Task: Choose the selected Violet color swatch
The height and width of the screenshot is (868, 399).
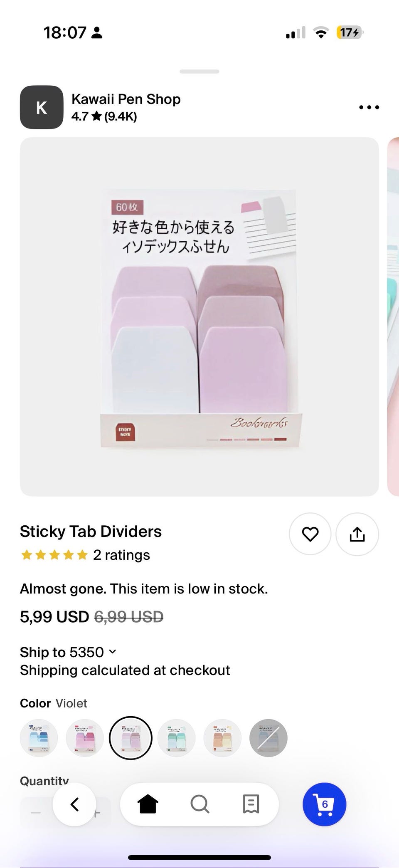Action: tap(131, 738)
